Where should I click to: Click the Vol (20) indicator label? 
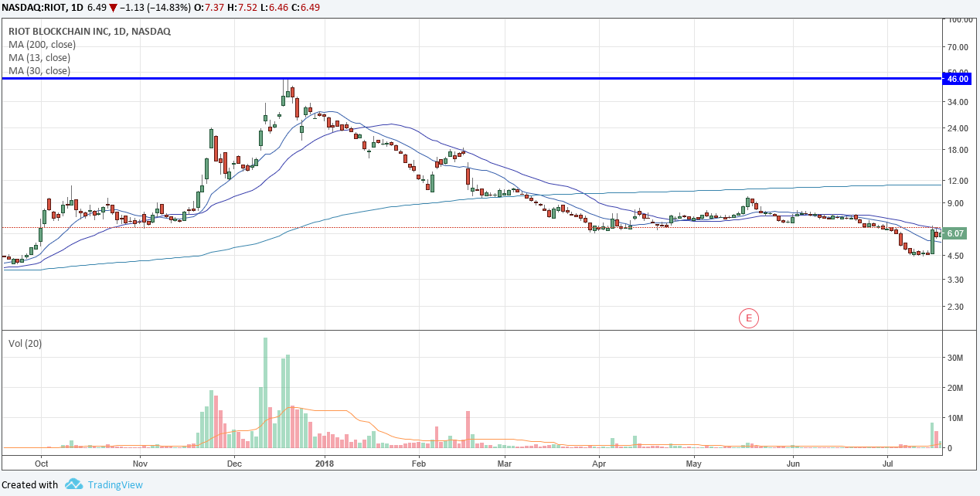(x=26, y=342)
